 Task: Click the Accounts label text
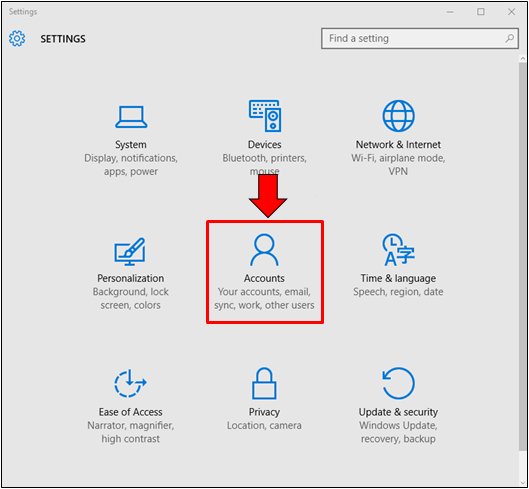pos(264,278)
